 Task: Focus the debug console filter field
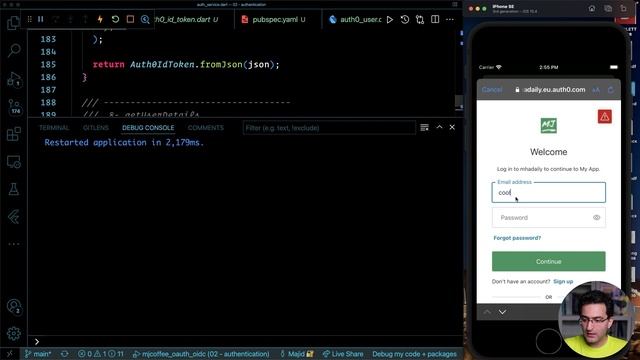[x=329, y=128]
